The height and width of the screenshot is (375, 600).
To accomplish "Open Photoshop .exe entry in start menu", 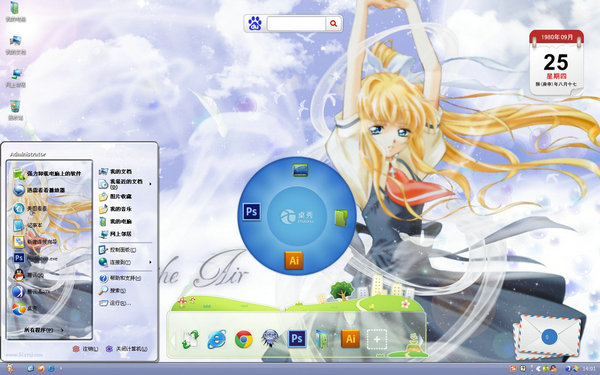I will (36, 258).
